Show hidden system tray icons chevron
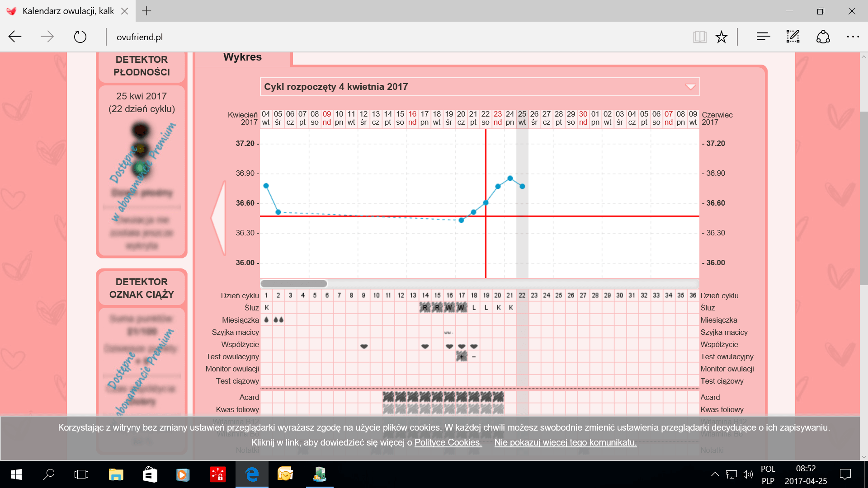The width and height of the screenshot is (868, 488). coord(715,474)
